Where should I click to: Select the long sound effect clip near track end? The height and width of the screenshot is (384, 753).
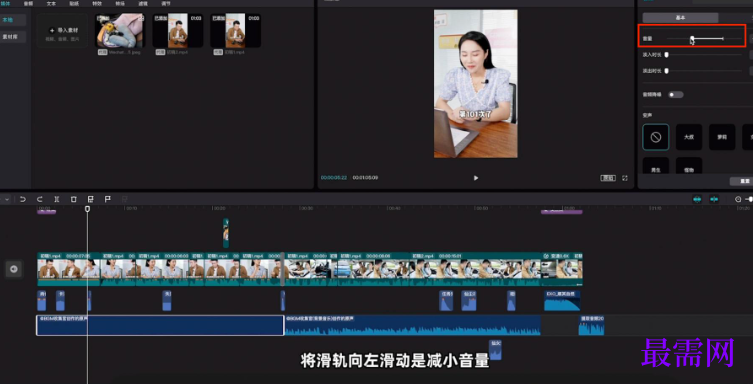click(562, 300)
